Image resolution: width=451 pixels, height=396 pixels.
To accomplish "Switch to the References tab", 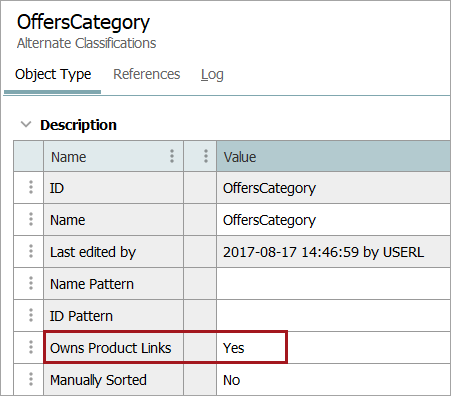I will pyautogui.click(x=147, y=74).
